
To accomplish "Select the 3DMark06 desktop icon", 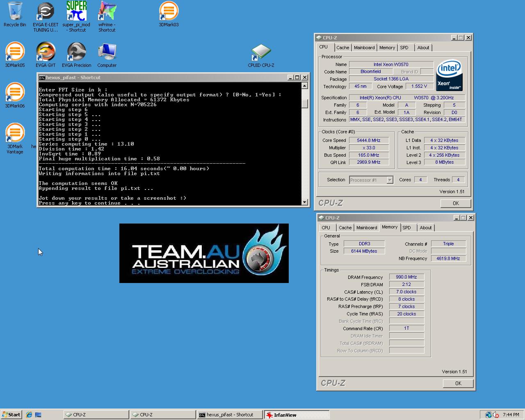I will (x=15, y=95).
